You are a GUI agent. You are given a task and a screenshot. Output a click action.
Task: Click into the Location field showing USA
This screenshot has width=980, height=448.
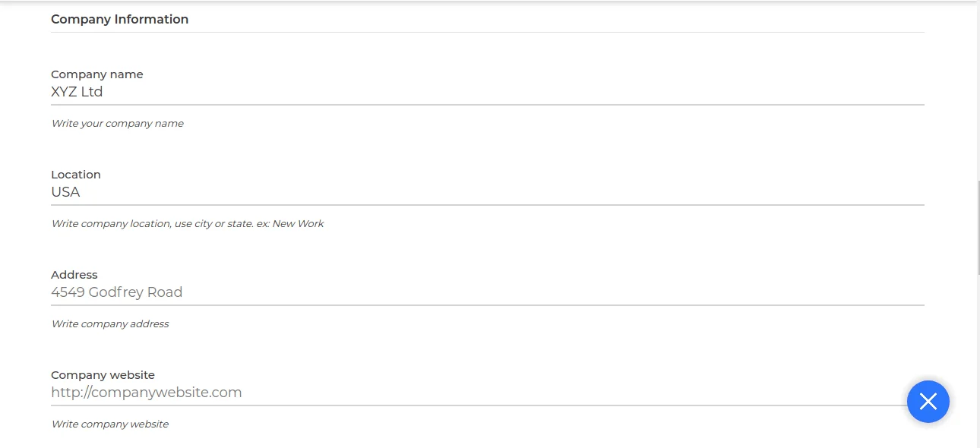point(486,192)
